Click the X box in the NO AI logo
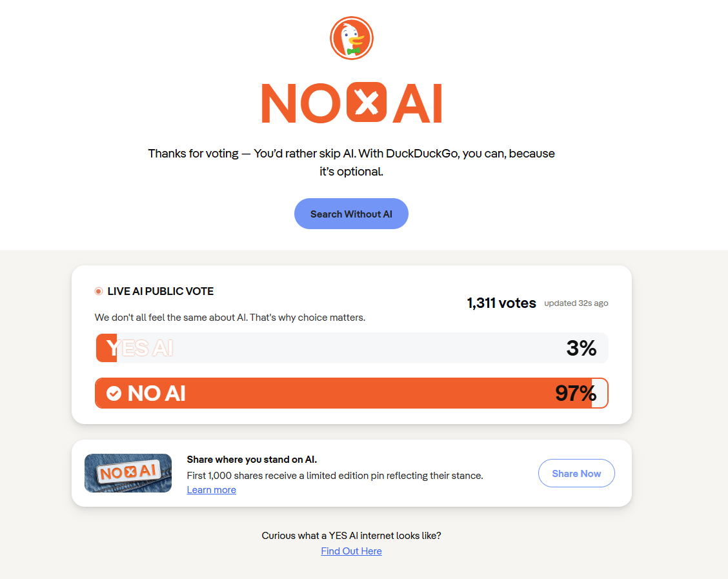Image resolution: width=728 pixels, height=579 pixels. 367,103
